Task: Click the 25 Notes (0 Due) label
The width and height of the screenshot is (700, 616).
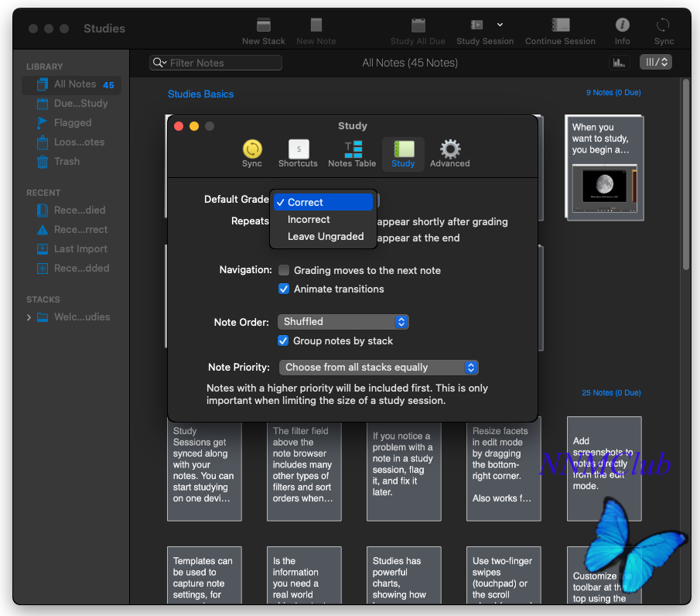Action: pyautogui.click(x=611, y=392)
